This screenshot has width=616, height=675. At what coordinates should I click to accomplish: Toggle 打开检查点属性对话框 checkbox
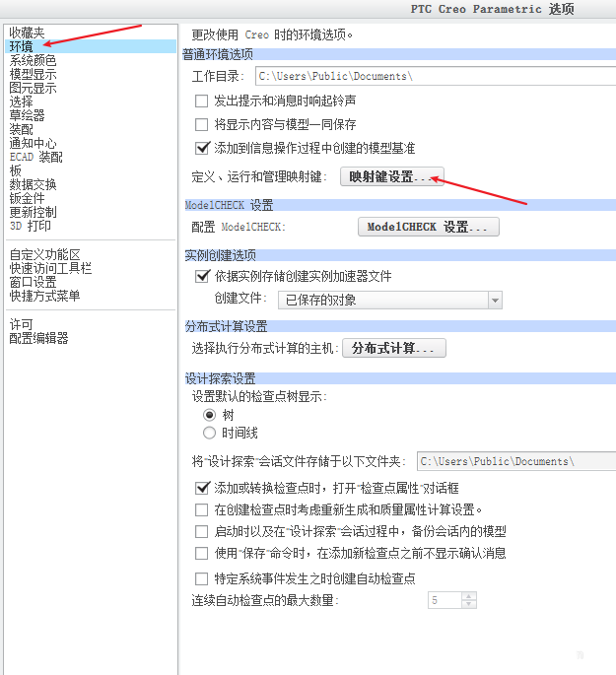coord(202,488)
